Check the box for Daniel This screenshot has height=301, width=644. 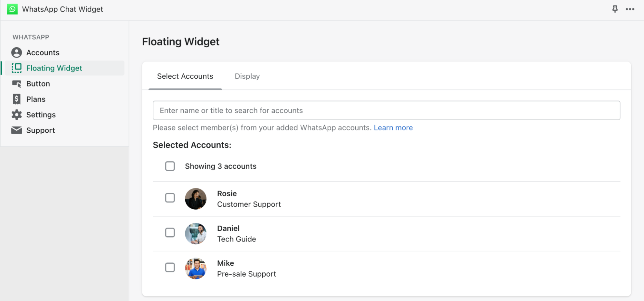point(170,232)
